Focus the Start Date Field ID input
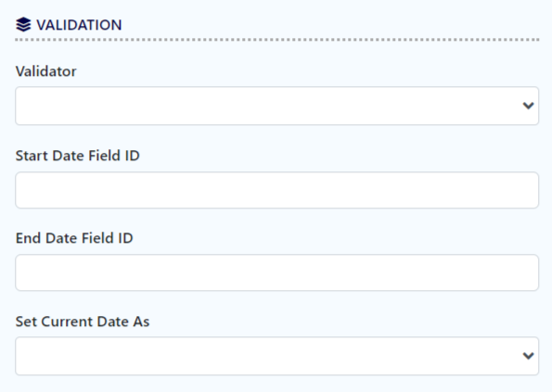Screen dimensions: 552x392 click(x=277, y=190)
